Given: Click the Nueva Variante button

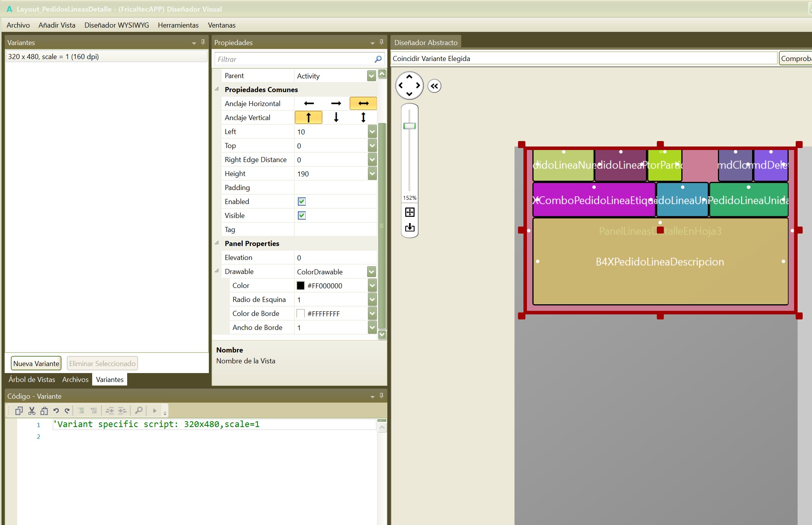Looking at the screenshot, I should tap(36, 363).
